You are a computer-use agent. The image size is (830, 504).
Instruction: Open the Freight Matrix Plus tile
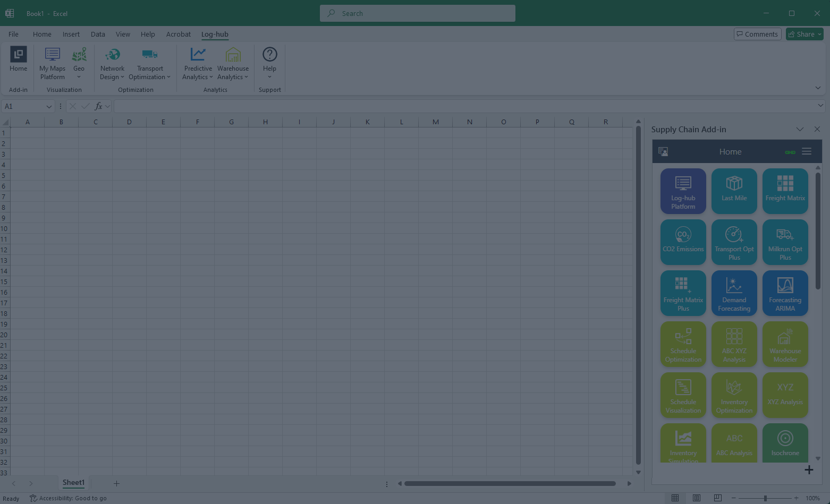click(x=683, y=293)
